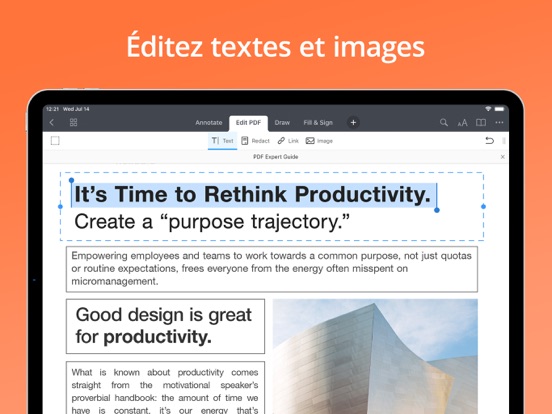Open the page thumbnails grid view
Screen dimensions: 552x414
click(x=73, y=123)
